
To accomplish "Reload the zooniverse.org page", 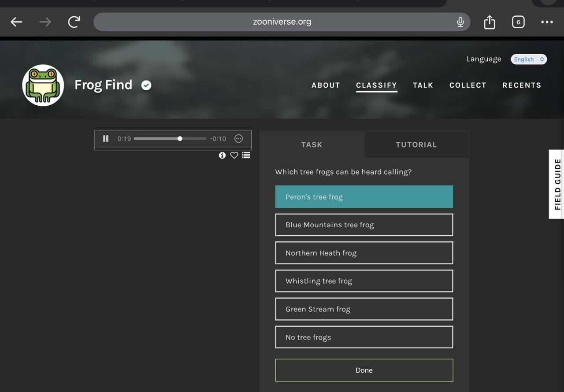I will (x=74, y=22).
